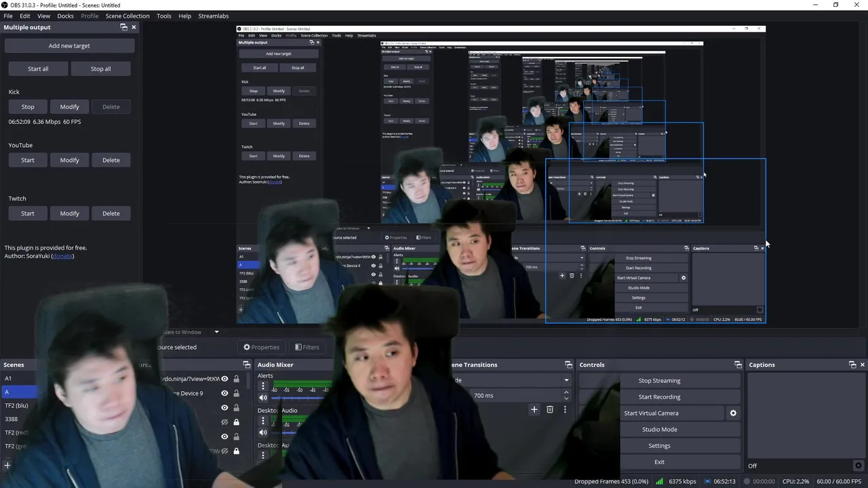The width and height of the screenshot is (868, 488).
Task: Follow the donate link
Action: tap(62, 256)
